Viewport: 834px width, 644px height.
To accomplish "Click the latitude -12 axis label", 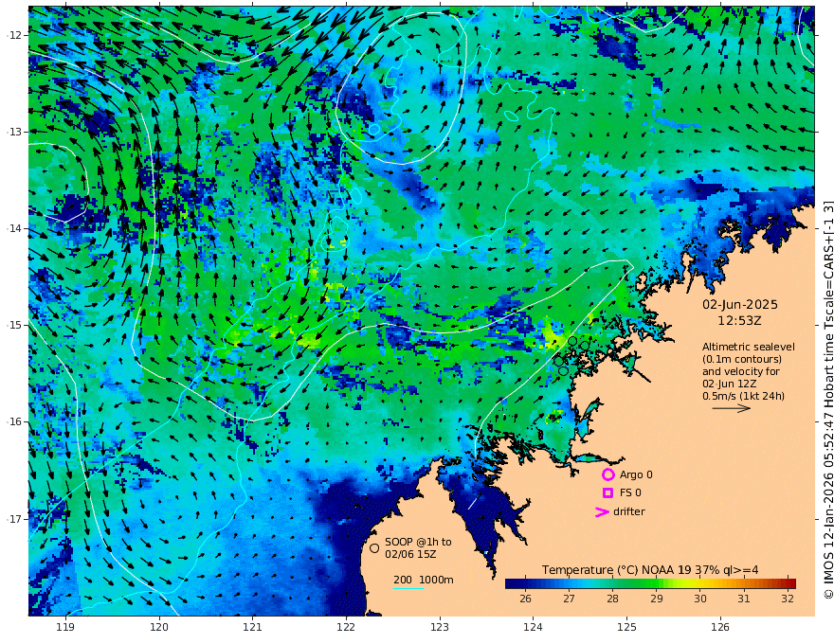I will 14,35.
